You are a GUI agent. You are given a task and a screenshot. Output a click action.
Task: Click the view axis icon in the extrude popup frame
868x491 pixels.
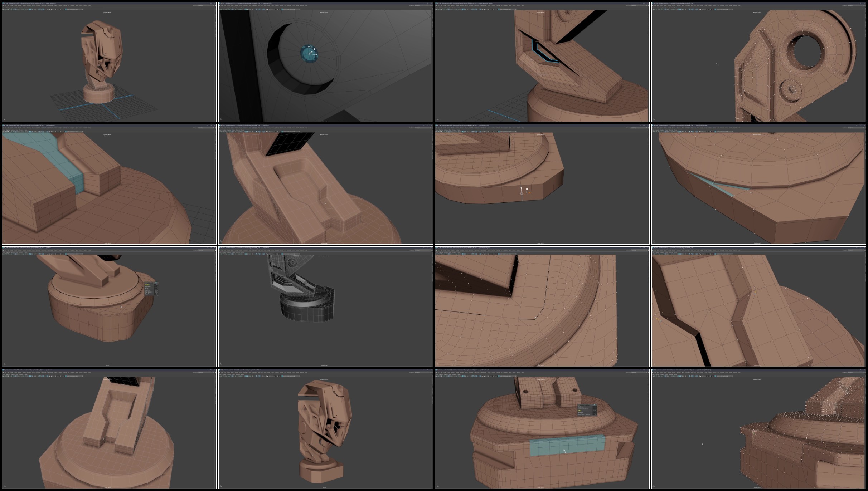click(438, 486)
